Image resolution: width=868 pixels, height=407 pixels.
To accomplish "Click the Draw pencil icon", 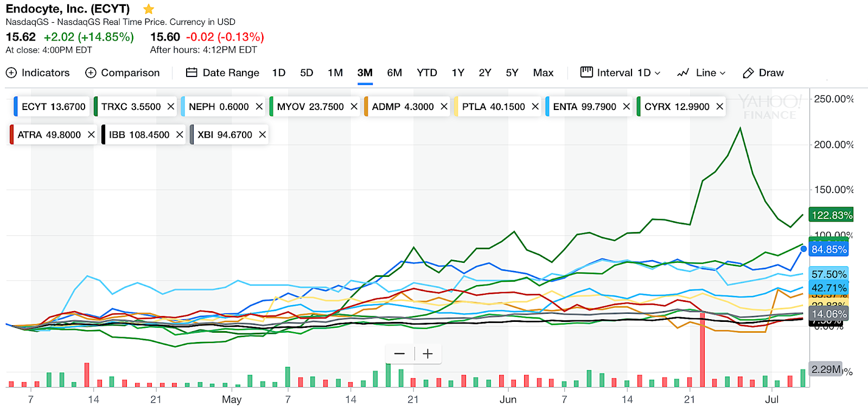I will (x=749, y=73).
